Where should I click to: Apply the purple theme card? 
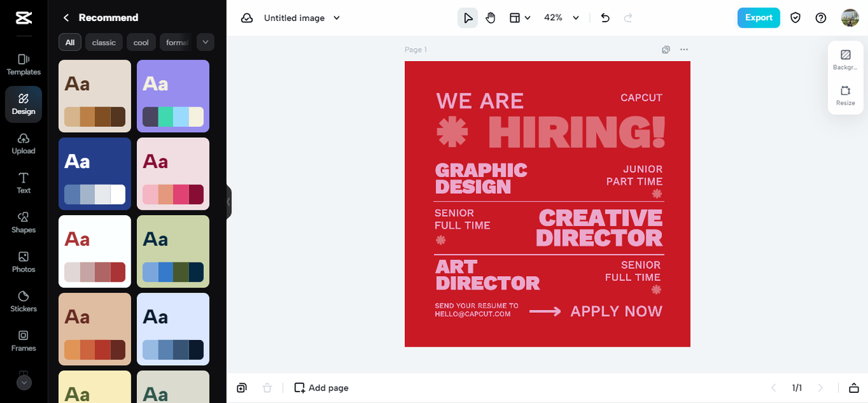(173, 96)
